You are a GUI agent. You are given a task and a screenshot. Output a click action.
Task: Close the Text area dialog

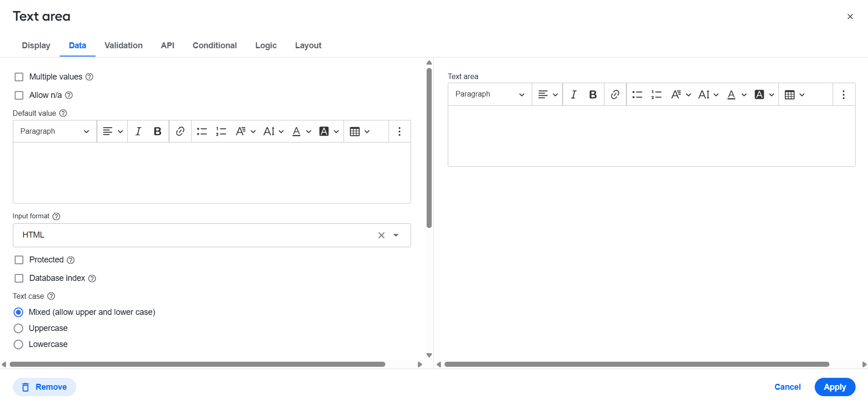(850, 17)
